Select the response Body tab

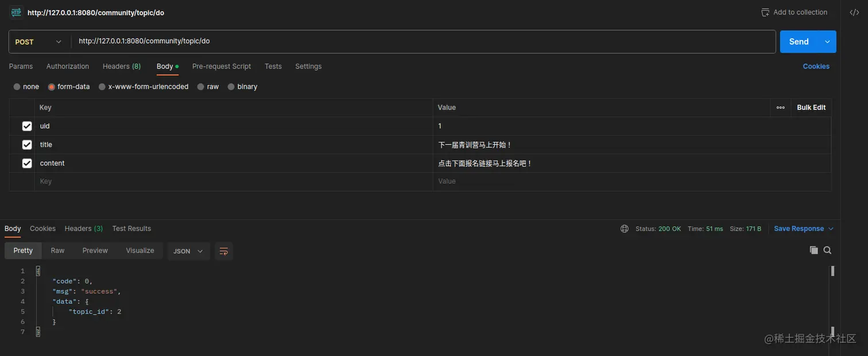[13, 229]
